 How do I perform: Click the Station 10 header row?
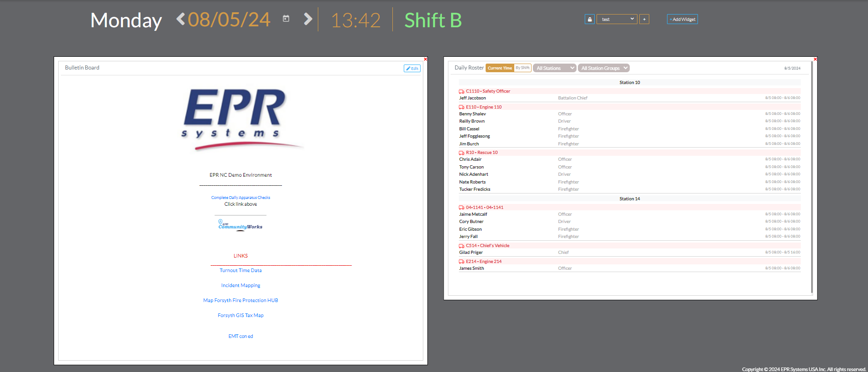630,83
